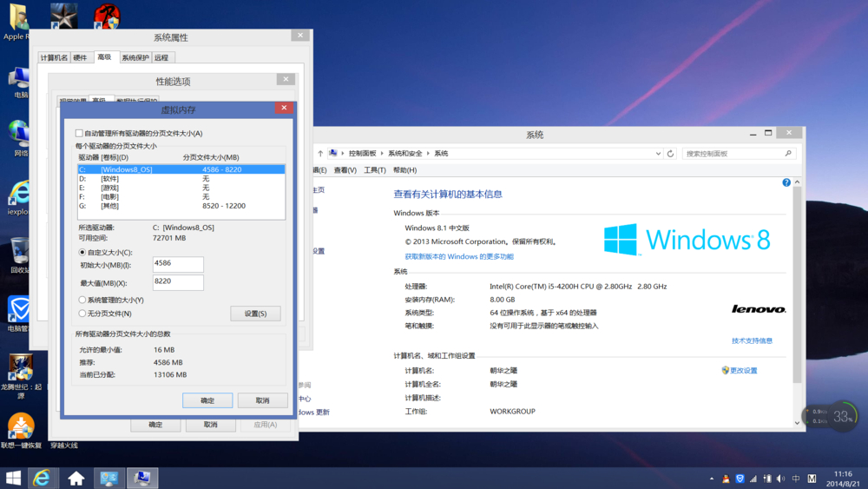
Task: Click the 设置(S) button
Action: pyautogui.click(x=255, y=314)
